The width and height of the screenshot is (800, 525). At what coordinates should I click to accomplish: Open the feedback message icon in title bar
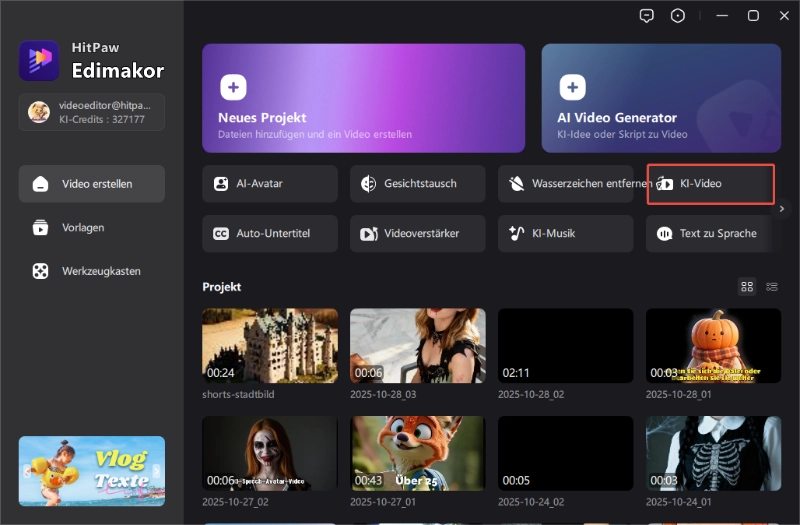pyautogui.click(x=647, y=16)
